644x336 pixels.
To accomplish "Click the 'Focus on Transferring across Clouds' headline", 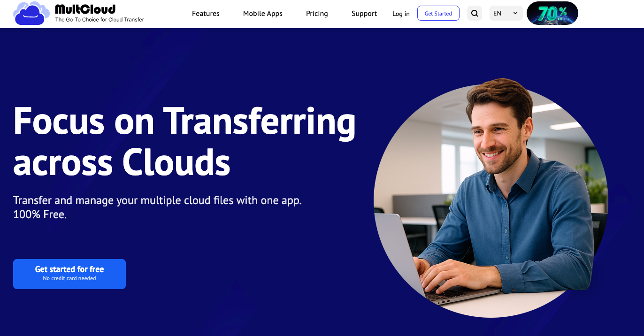I will tap(184, 141).
